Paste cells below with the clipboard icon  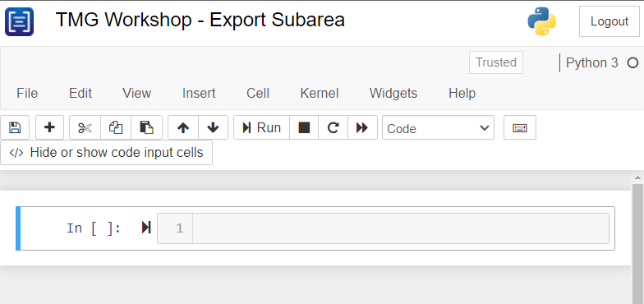point(146,128)
